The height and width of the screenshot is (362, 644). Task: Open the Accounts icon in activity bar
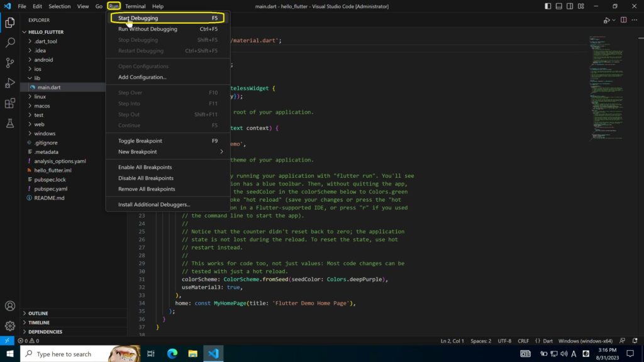(x=10, y=306)
